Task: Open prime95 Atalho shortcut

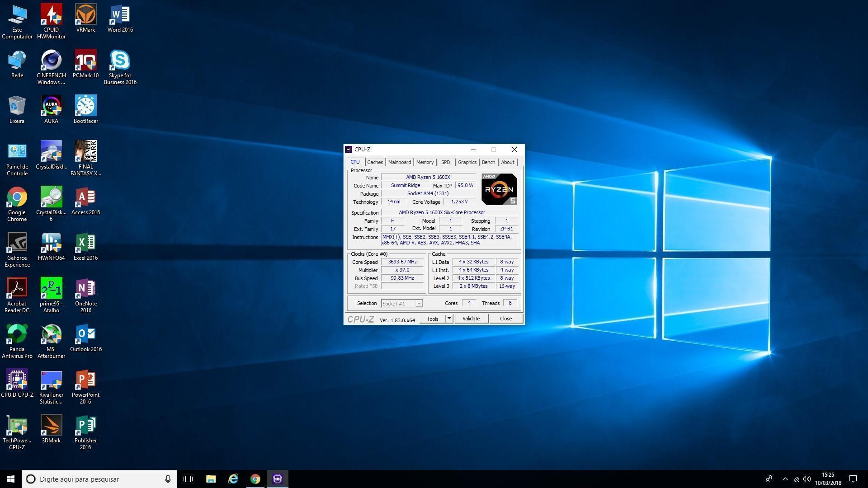Action: [51, 295]
